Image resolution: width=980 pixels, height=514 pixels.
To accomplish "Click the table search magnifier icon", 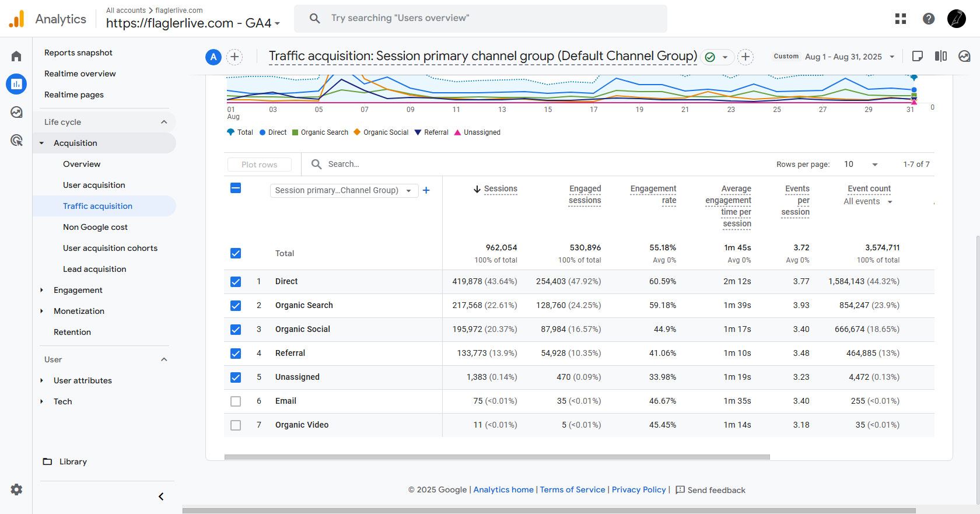I will [316, 164].
